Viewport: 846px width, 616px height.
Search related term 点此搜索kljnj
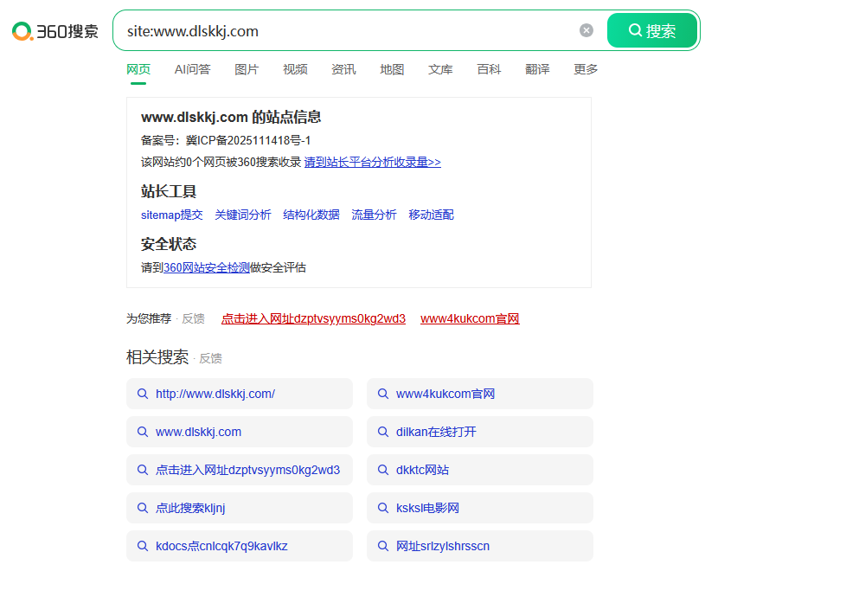(240, 508)
